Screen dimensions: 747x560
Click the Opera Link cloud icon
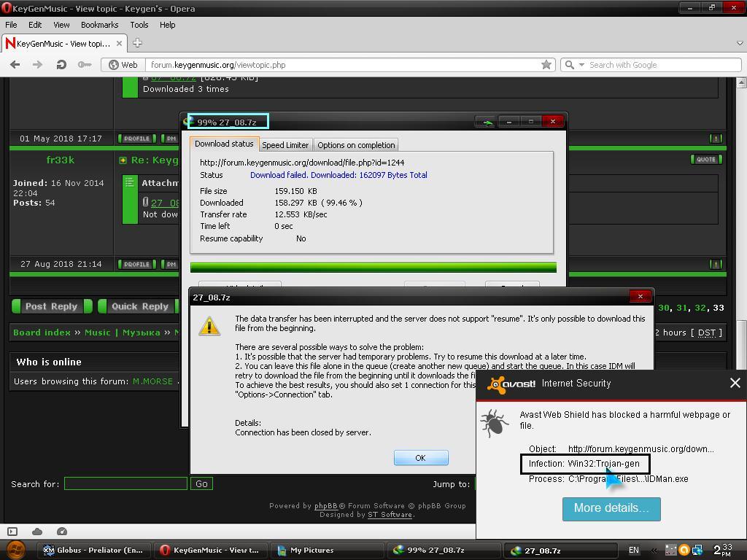coord(37,532)
